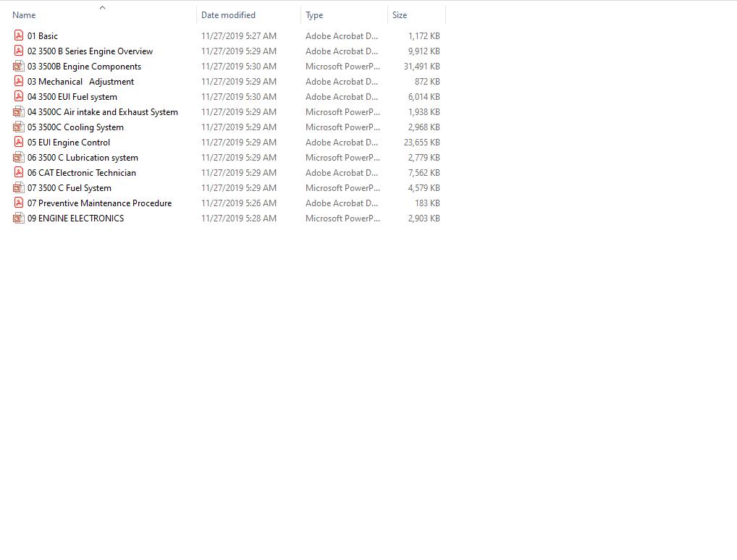Click the PDF icon of 01 Basic
Image resolution: width=737 pixels, height=560 pixels.
[18, 35]
